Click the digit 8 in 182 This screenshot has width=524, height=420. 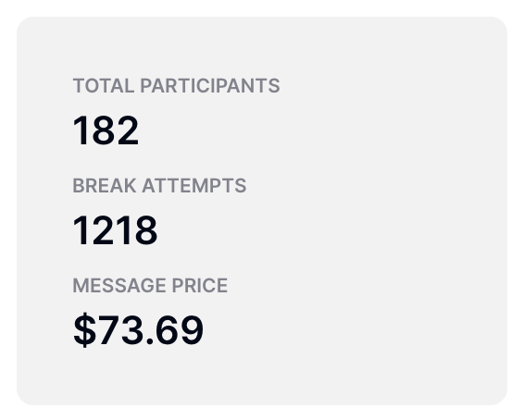tap(104, 130)
